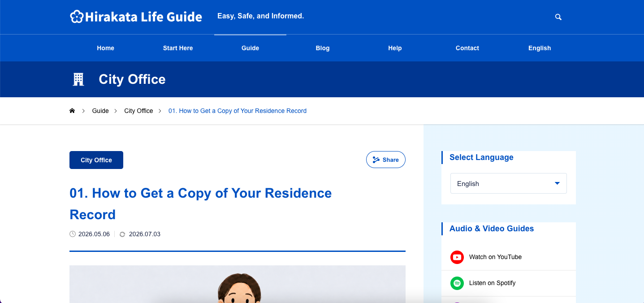Screen dimensions: 644x303
Task: Select English in the navigation bar
Action: tap(540, 48)
